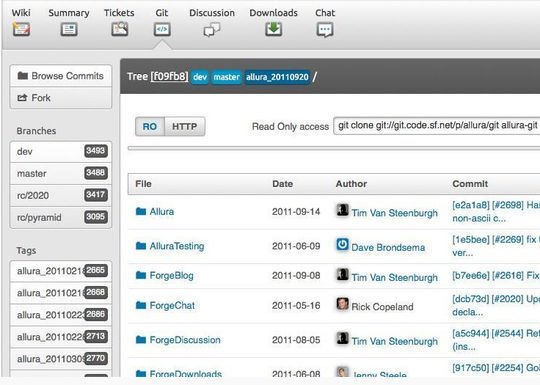Click Dave Brondsema's avatar icon

[x=342, y=244]
